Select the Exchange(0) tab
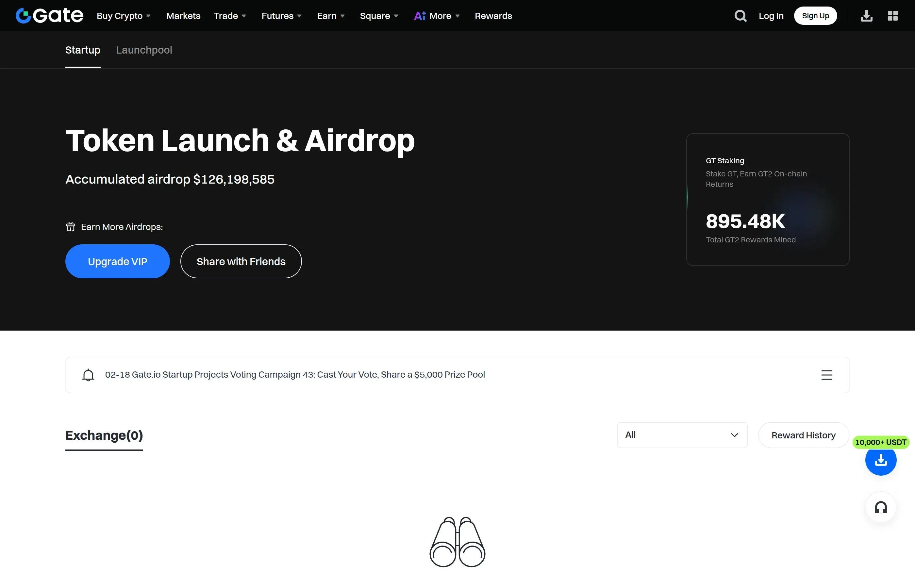 (x=104, y=435)
